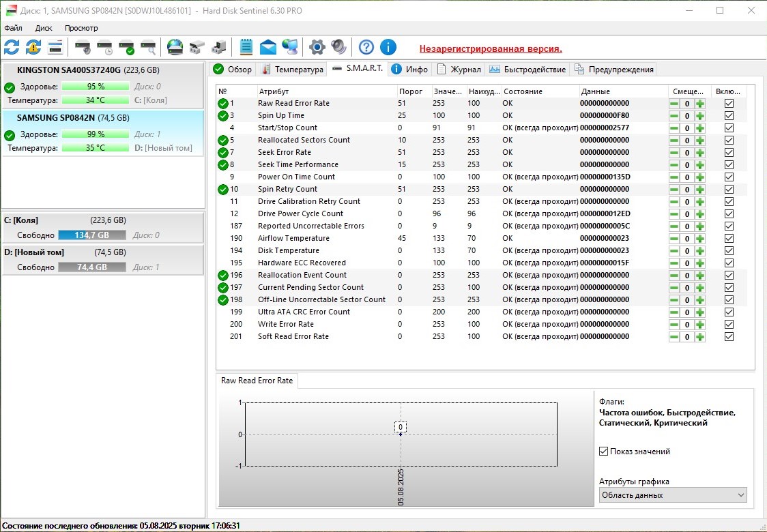Screen dimensions: 767x532
Task: Toggle the 'Показ значений' checkbox
Action: [603, 452]
